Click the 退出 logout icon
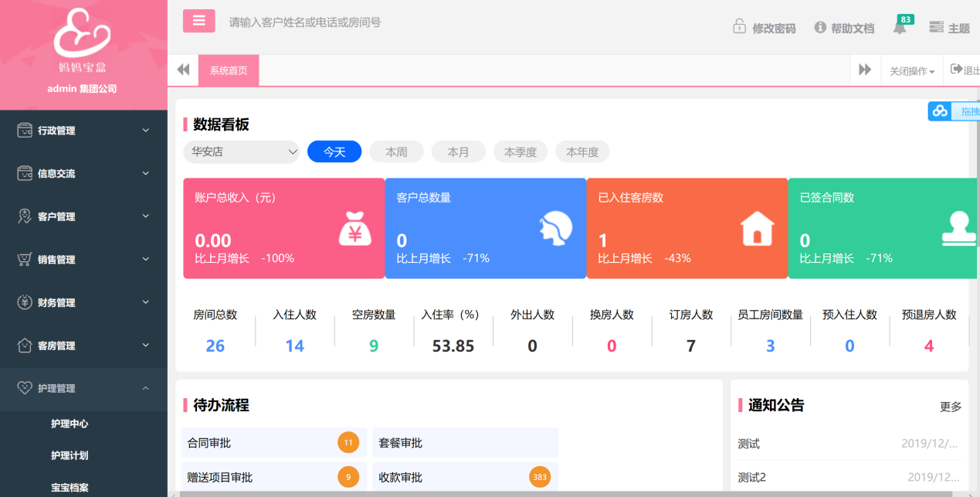Image resolution: width=980 pixels, height=497 pixels. click(x=955, y=70)
